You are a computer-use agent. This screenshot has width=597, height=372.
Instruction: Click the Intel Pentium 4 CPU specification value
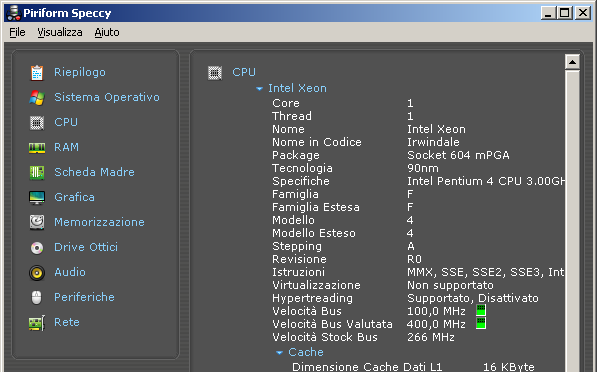click(486, 181)
